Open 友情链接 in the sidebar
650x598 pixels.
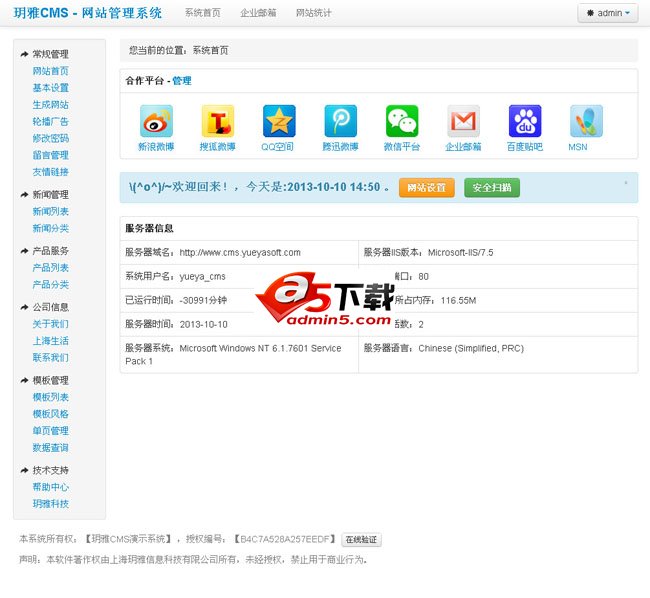coord(51,172)
